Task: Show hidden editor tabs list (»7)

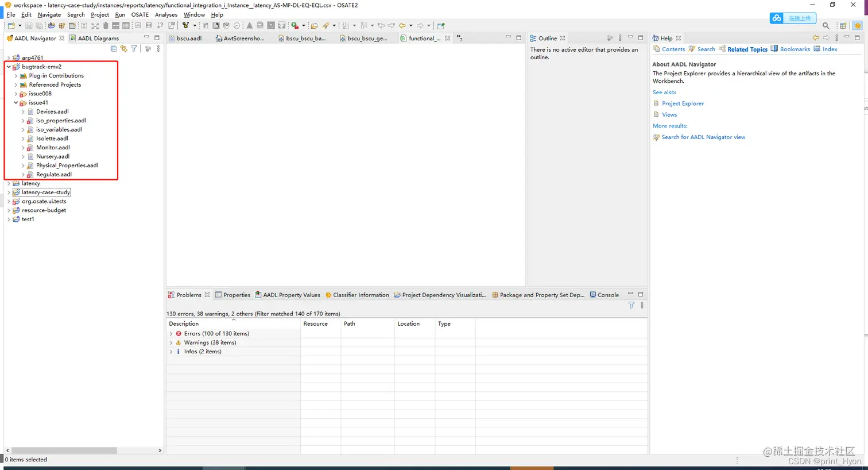Action: click(460, 38)
